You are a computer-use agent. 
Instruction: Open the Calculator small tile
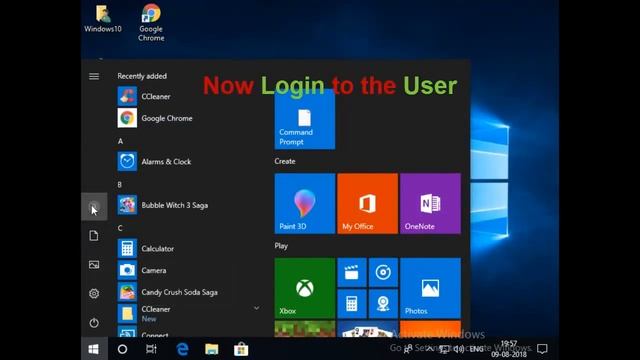[x=352, y=304]
